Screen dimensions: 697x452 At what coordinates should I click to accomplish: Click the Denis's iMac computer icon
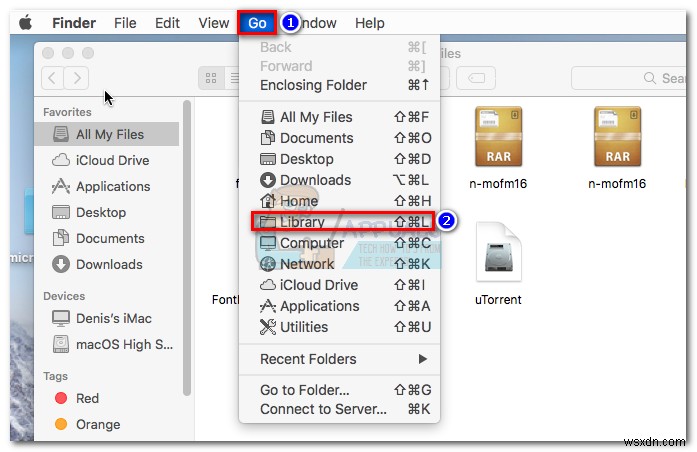(61, 318)
